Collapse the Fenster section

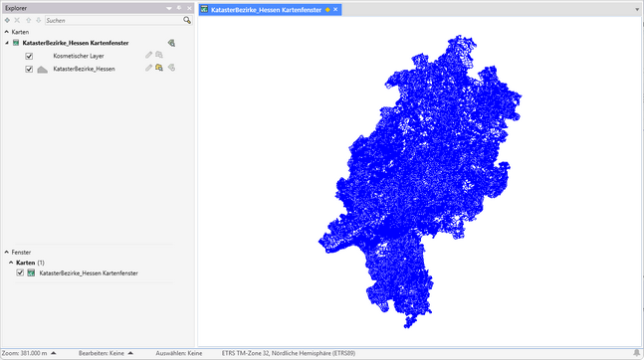(x=7, y=252)
